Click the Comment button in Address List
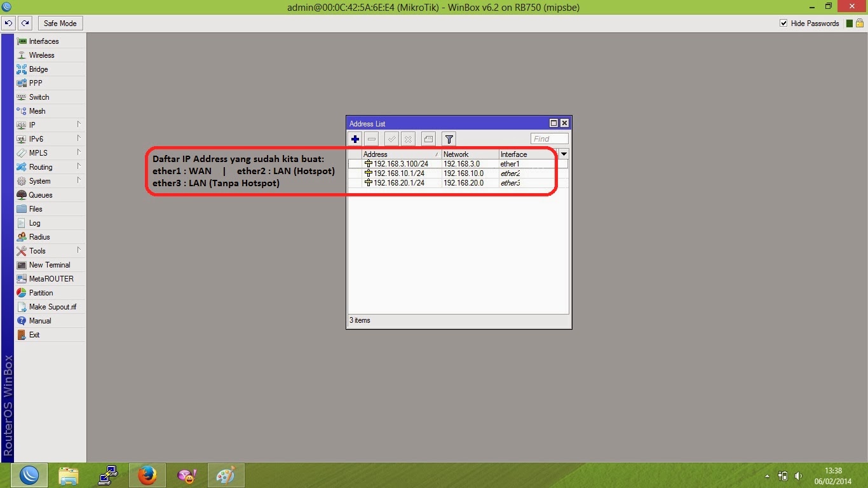The height and width of the screenshot is (488, 868). (428, 139)
